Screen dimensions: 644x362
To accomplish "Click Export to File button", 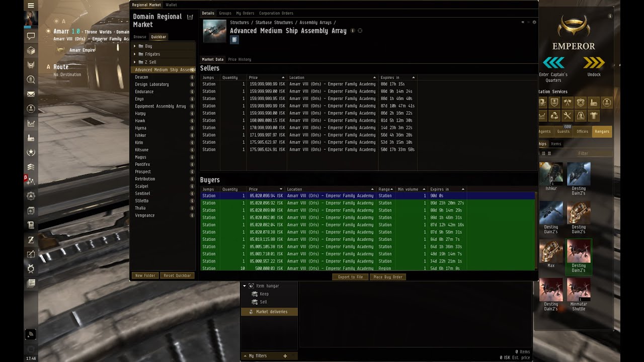I will pos(350,277).
